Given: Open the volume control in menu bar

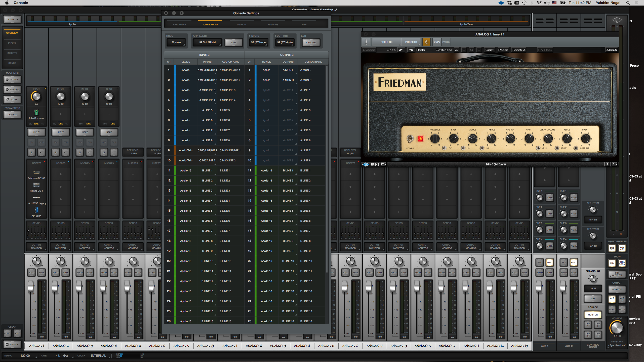Looking at the screenshot, I should pyautogui.click(x=547, y=3).
